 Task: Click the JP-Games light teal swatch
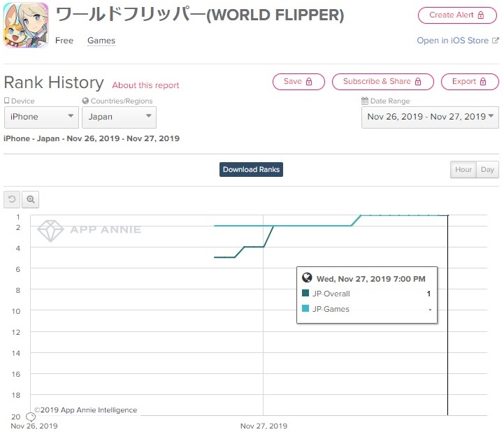tap(305, 308)
